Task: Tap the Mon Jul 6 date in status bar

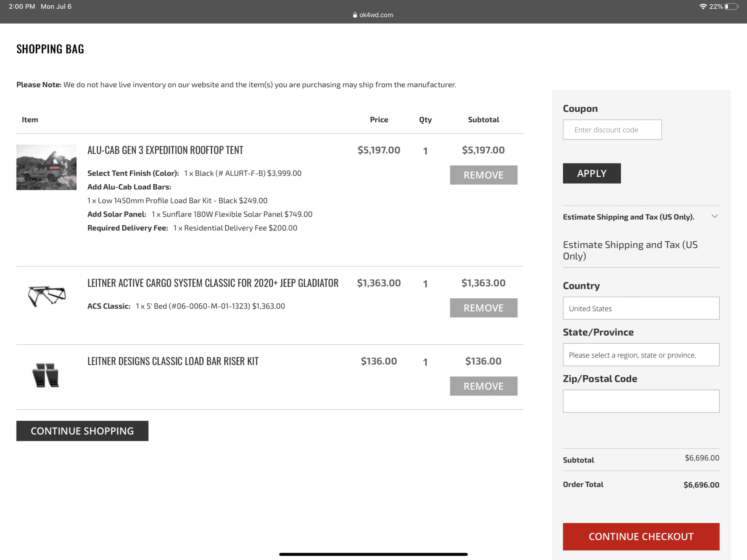Action: [56, 6]
